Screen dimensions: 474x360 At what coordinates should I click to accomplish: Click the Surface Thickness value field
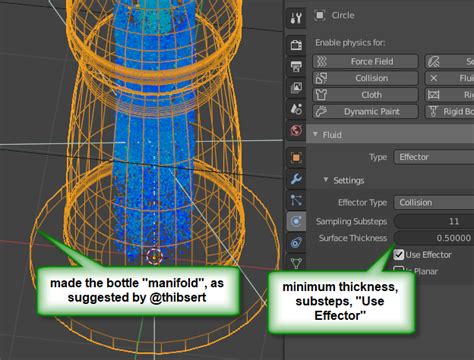pyautogui.click(x=434, y=238)
